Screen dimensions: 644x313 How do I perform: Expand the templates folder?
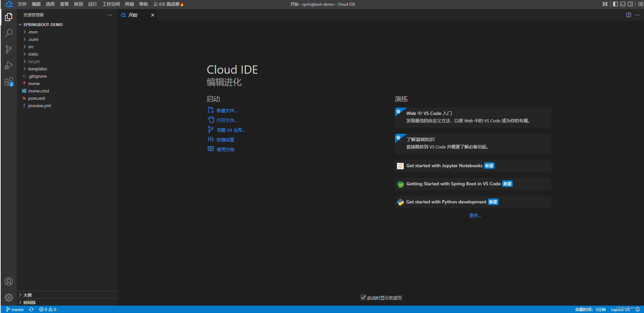tap(67, 69)
